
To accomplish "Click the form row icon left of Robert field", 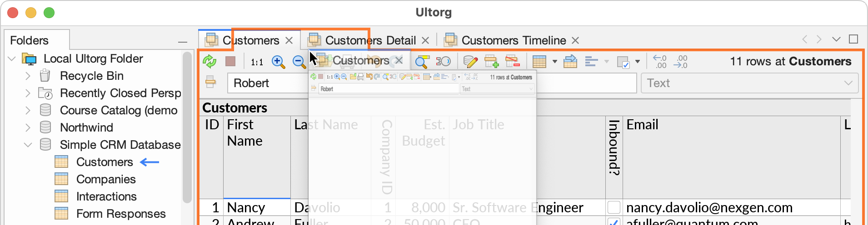I will click(210, 82).
